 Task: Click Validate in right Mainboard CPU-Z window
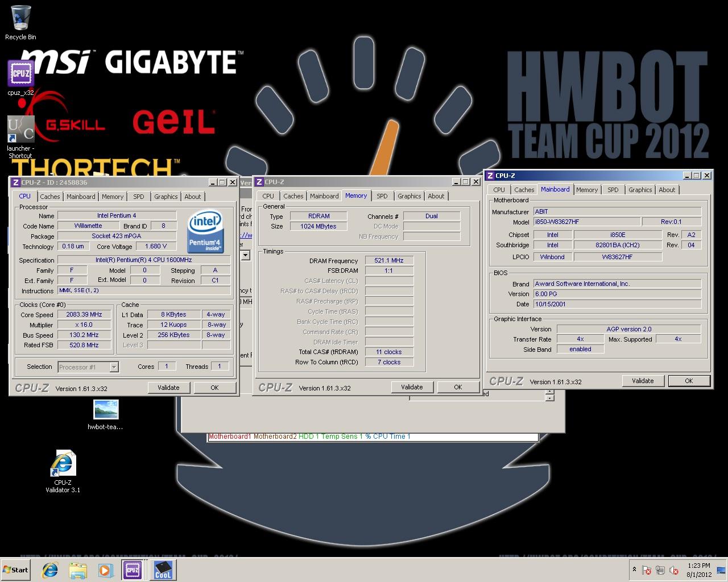coord(643,381)
